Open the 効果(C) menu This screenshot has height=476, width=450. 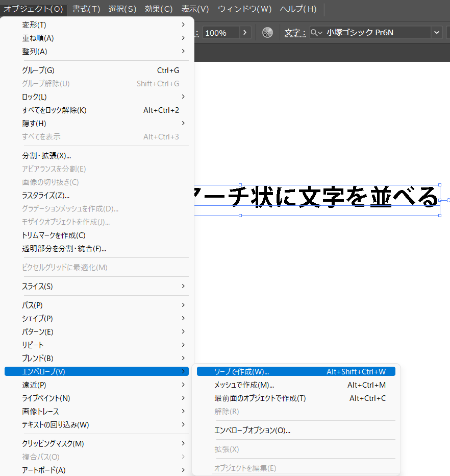point(159,9)
